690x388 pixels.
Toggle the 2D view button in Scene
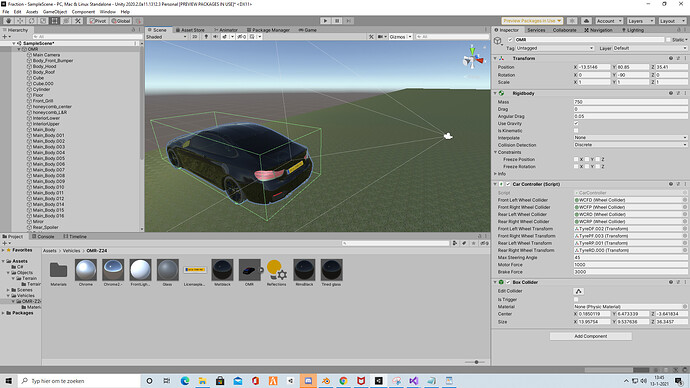point(195,37)
